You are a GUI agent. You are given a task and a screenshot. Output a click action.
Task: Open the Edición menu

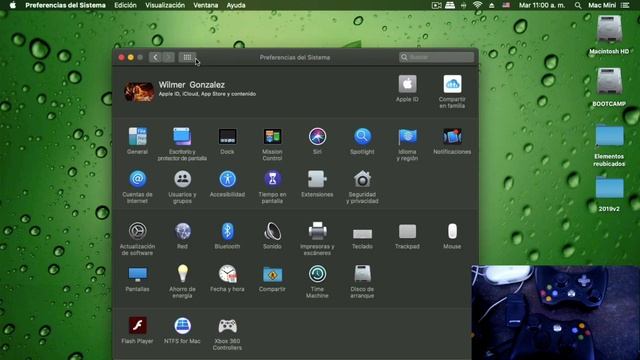tap(125, 5)
